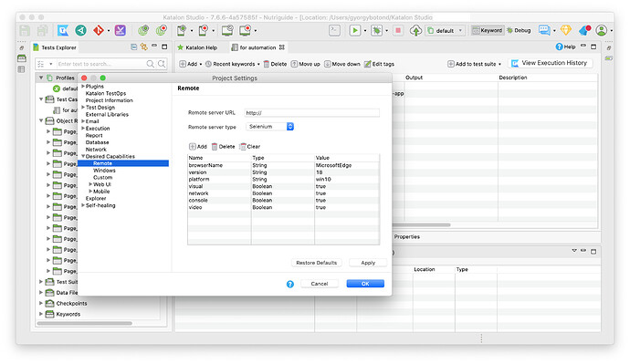Select Windows under Desired Capabilities
Image resolution: width=630 pixels, height=364 pixels.
(x=104, y=171)
